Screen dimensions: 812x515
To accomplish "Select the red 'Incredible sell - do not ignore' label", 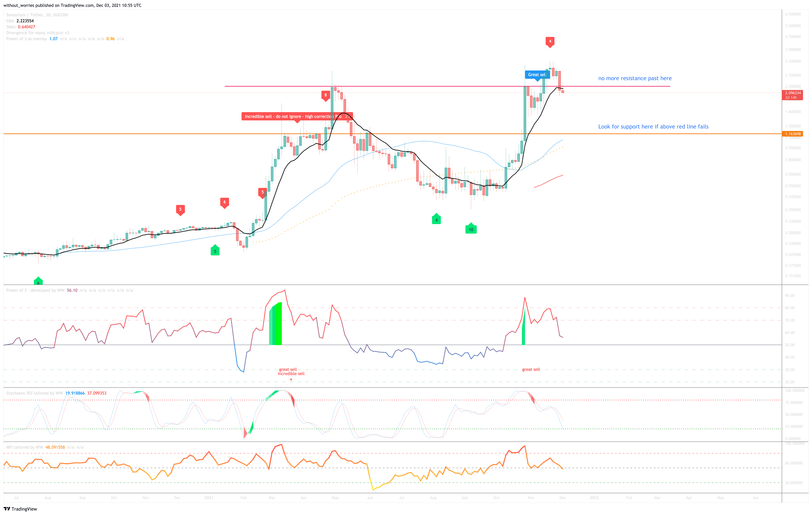I will pos(297,117).
